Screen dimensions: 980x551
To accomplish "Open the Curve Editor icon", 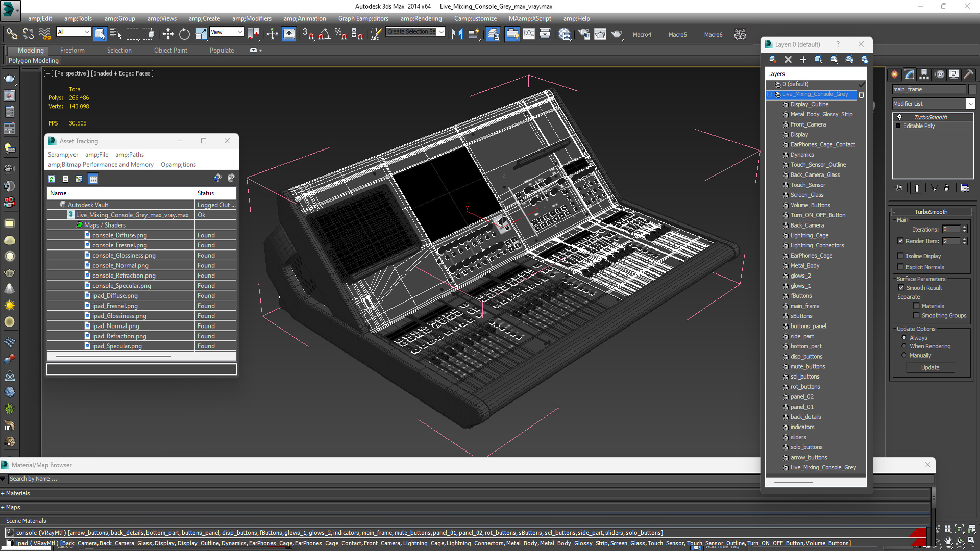I will click(529, 34).
